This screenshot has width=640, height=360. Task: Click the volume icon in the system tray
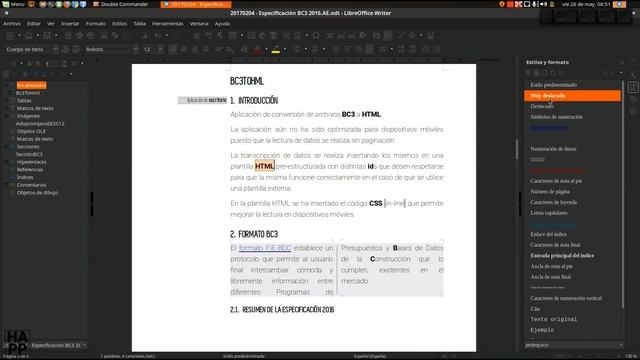[544, 4]
